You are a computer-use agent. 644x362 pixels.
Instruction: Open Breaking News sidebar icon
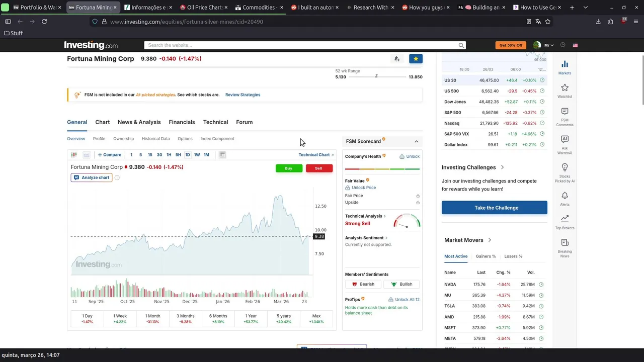565,248
